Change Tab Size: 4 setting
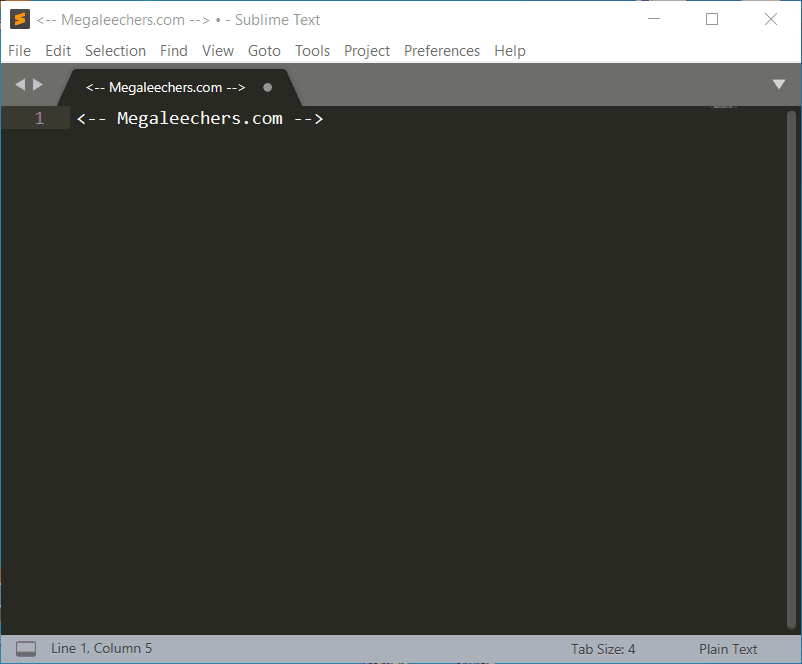 pos(603,649)
